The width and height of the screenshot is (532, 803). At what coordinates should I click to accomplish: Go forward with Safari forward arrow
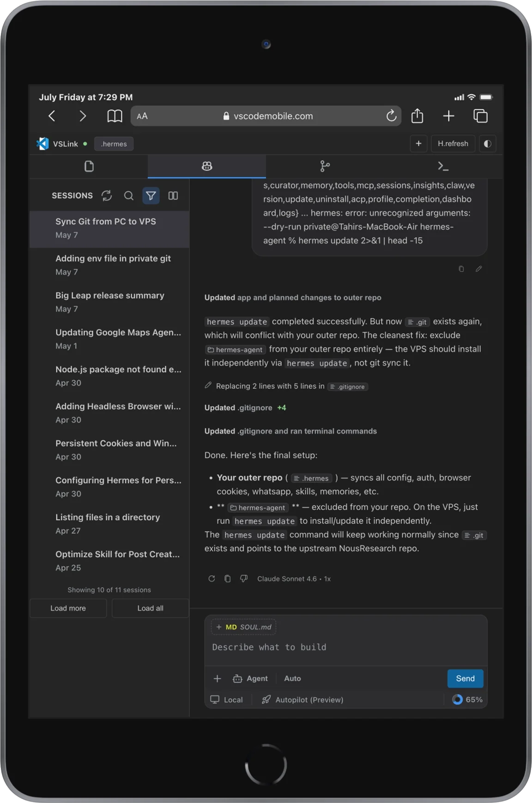pos(83,116)
